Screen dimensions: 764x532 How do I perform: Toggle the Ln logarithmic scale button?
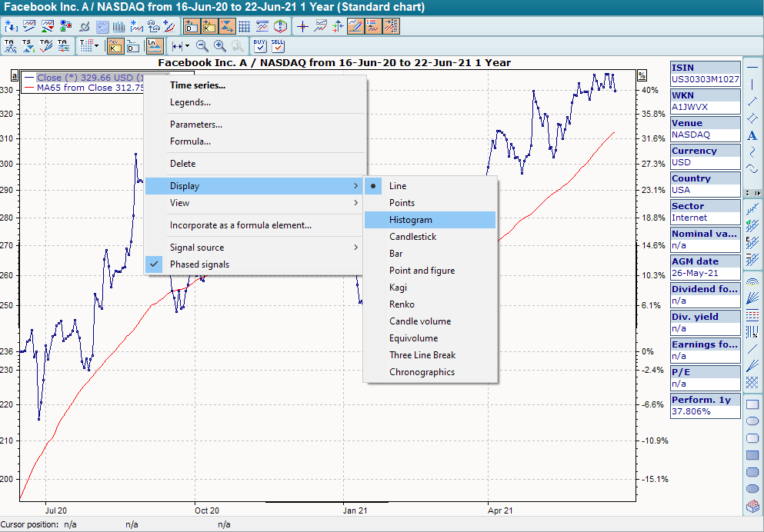coord(155,46)
